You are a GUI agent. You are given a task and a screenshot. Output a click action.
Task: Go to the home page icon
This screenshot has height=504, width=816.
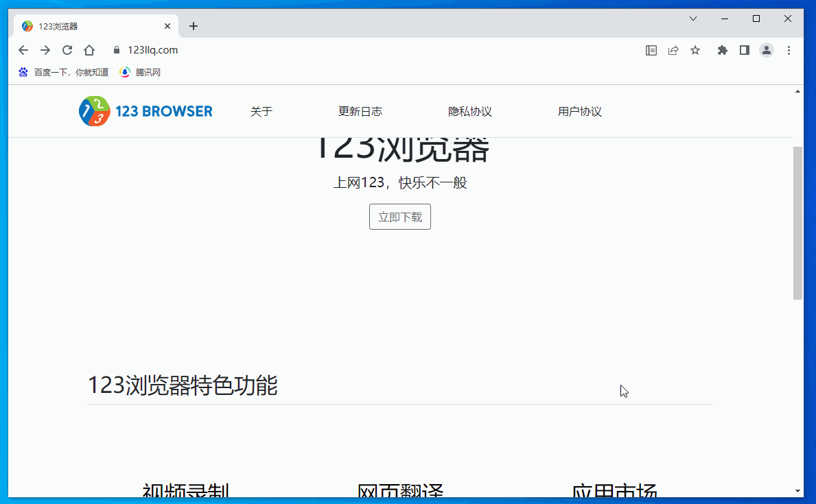pos(89,50)
